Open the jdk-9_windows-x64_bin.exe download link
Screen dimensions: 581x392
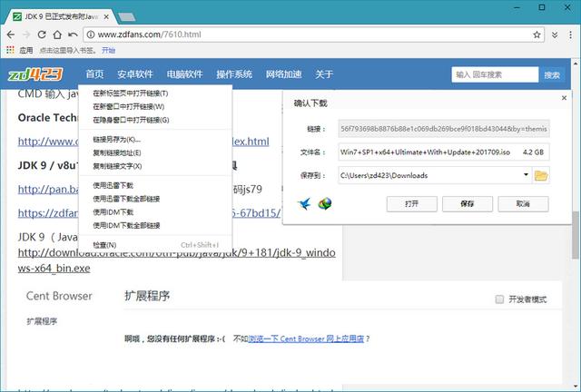click(x=176, y=260)
